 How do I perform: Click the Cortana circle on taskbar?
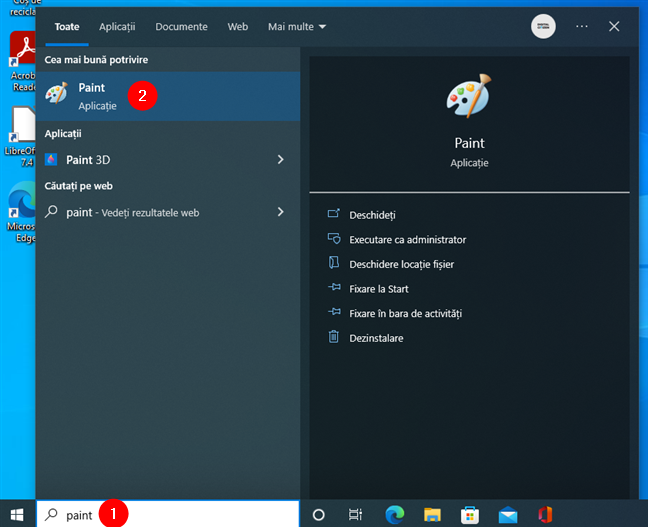tap(319, 515)
